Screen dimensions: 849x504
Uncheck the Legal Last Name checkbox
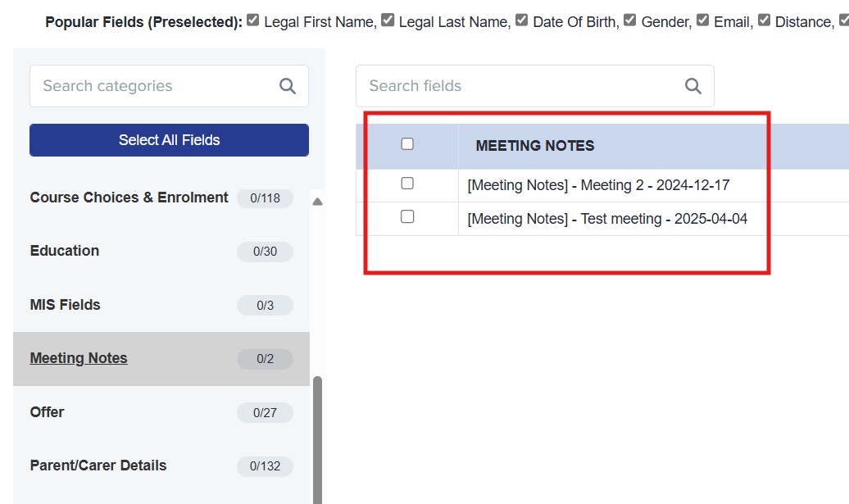[x=388, y=20]
